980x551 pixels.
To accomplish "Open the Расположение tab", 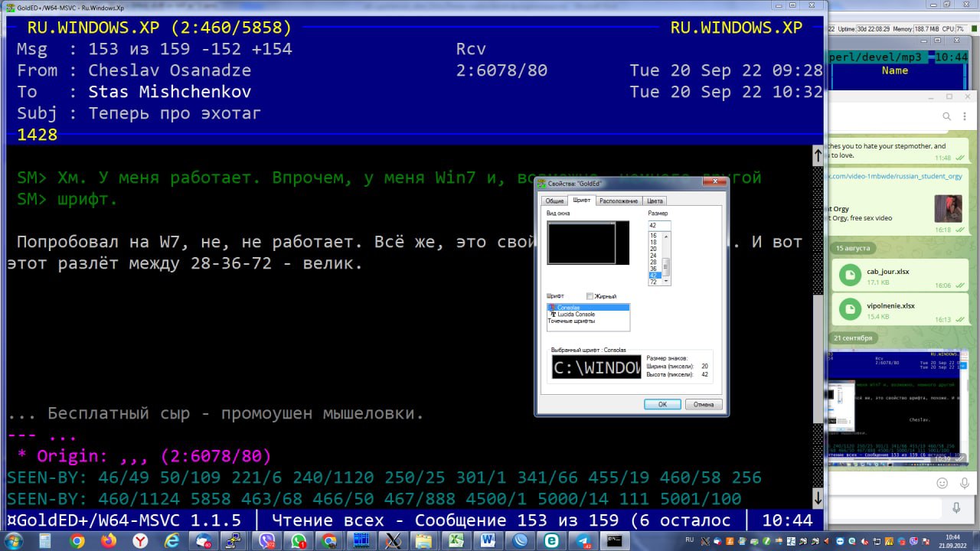I will [619, 201].
